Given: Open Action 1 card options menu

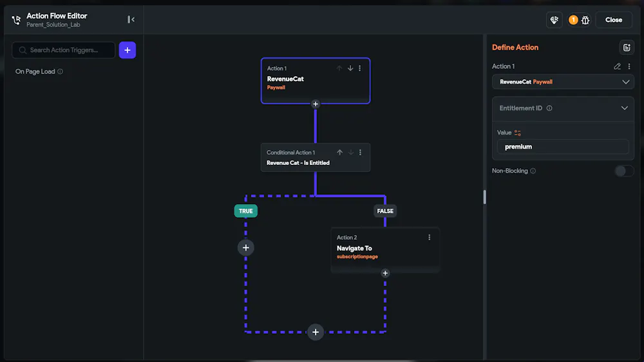Looking at the screenshot, I should click(x=360, y=68).
